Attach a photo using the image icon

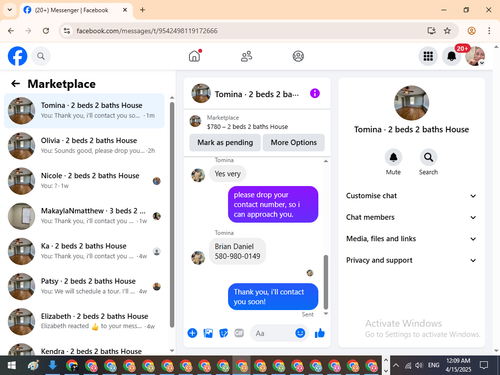(x=208, y=333)
